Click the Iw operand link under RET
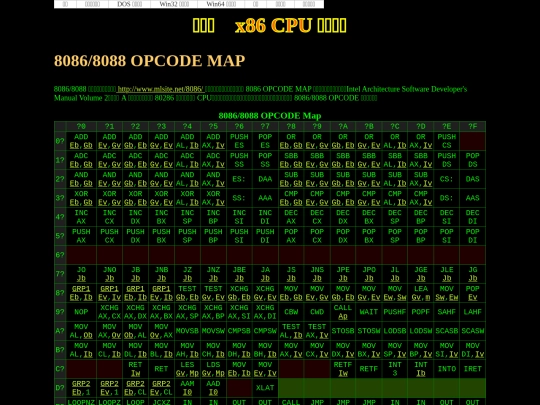Viewport: 540px width, 405px height. coord(135,373)
